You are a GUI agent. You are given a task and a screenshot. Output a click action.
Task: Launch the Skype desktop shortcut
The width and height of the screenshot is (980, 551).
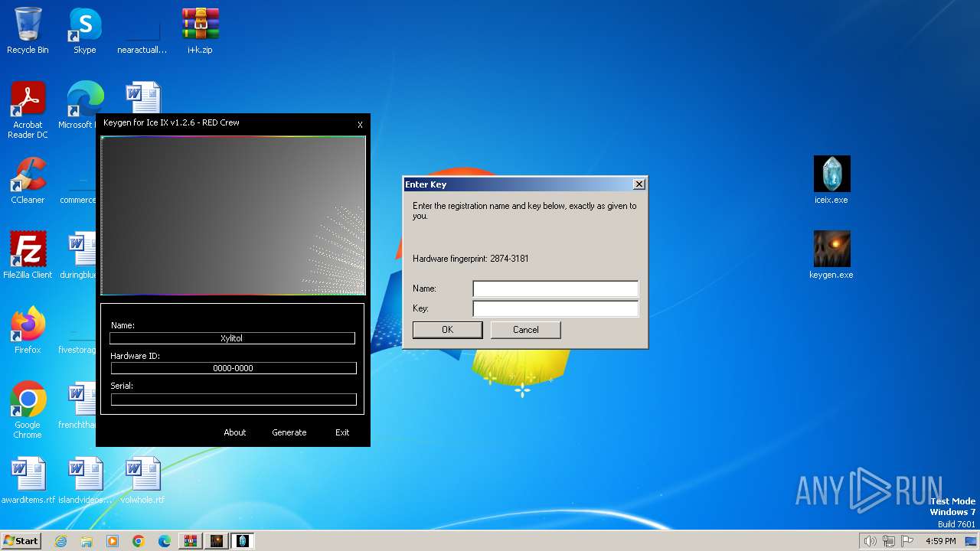(x=84, y=31)
